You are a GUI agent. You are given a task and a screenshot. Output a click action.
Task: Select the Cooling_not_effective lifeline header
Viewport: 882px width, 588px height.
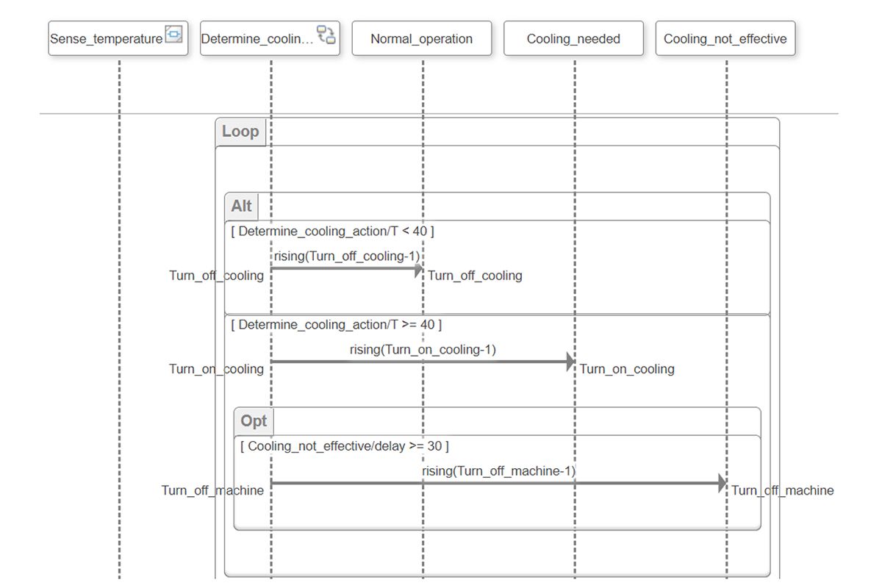725,37
